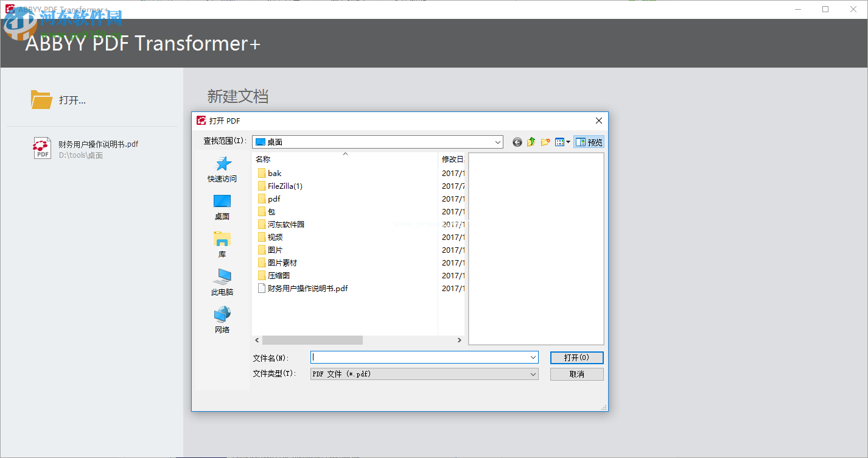Select 库 in places bar
This screenshot has height=458, width=868.
(222, 245)
